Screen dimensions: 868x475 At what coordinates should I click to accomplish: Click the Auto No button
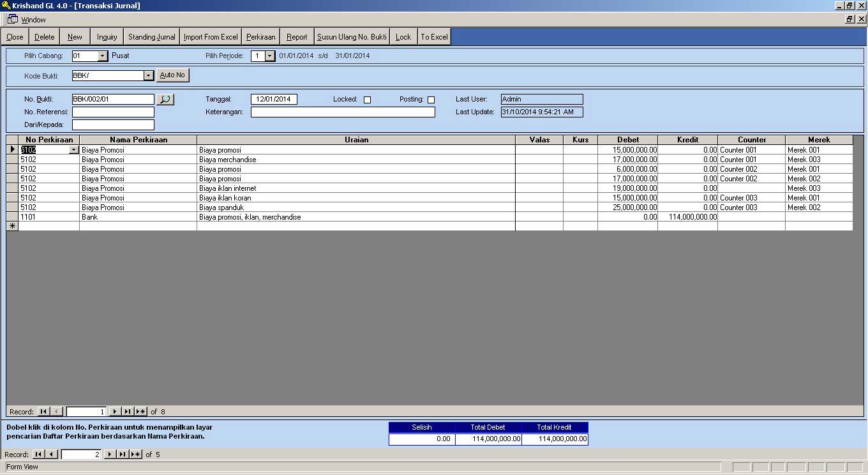(x=172, y=75)
